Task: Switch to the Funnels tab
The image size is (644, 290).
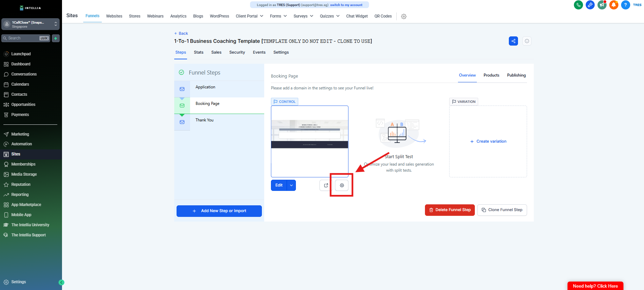Action: click(92, 16)
